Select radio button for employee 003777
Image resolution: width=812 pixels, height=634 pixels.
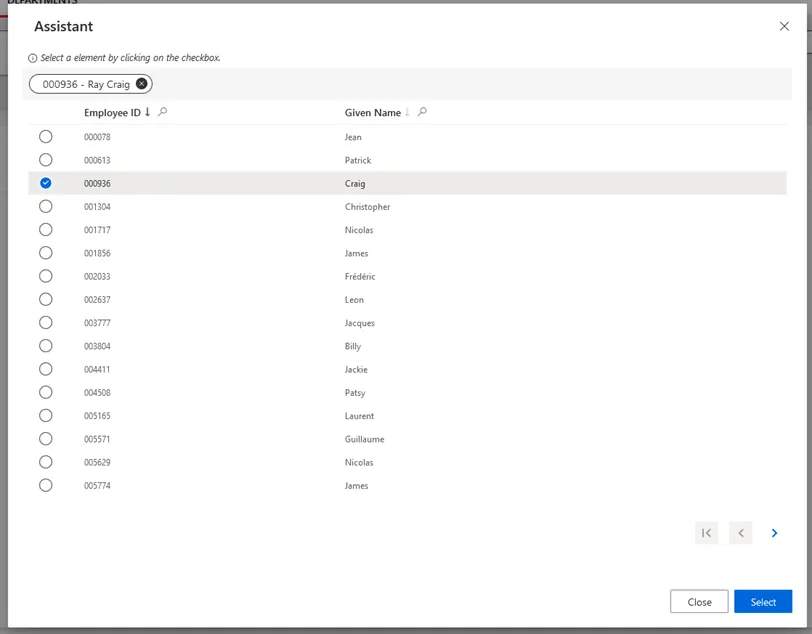tap(46, 323)
